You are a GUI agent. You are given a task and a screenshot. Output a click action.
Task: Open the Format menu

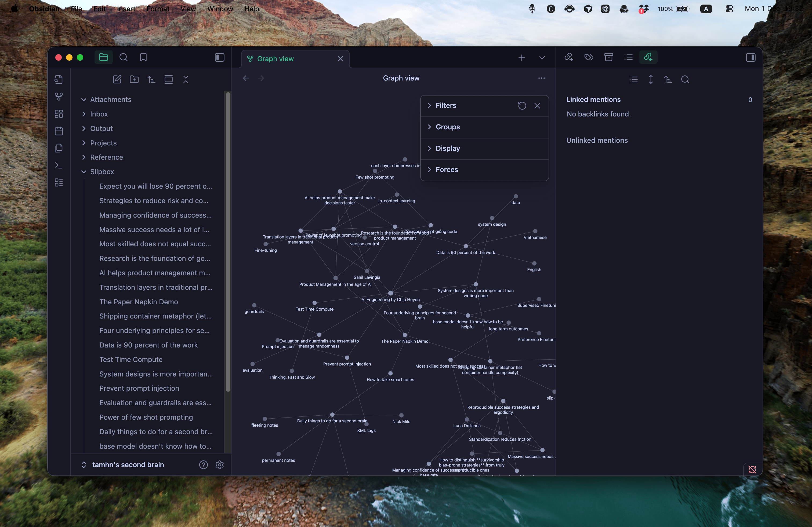coord(158,9)
